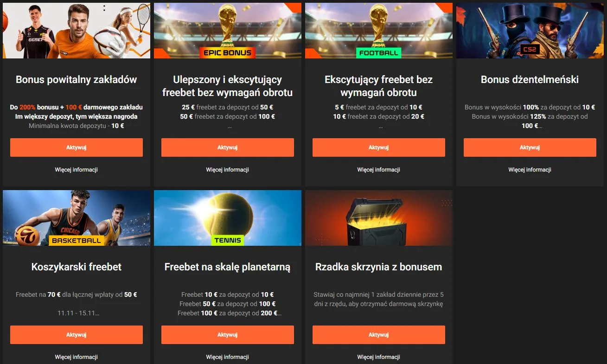Open Więcej informacji for the Tennis freebet
Image resolution: width=607 pixels, height=364 pixels.
coord(228,357)
